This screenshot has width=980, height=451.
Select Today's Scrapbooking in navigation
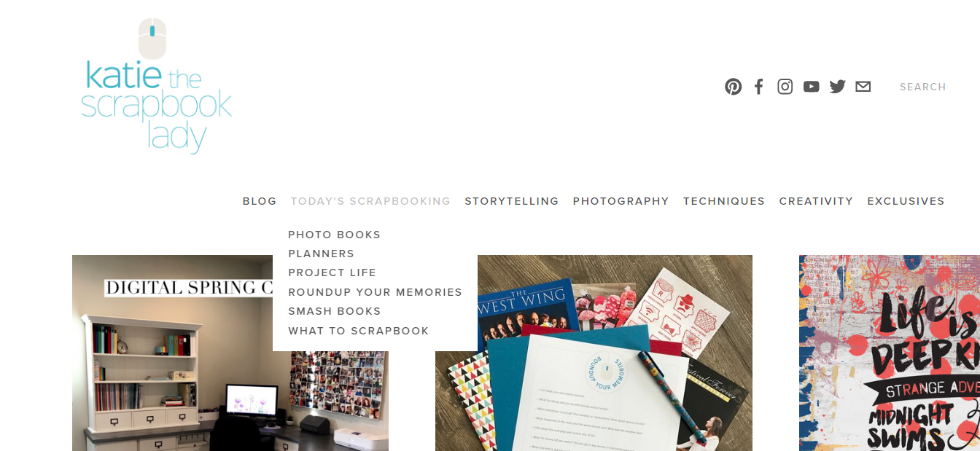coord(370,201)
